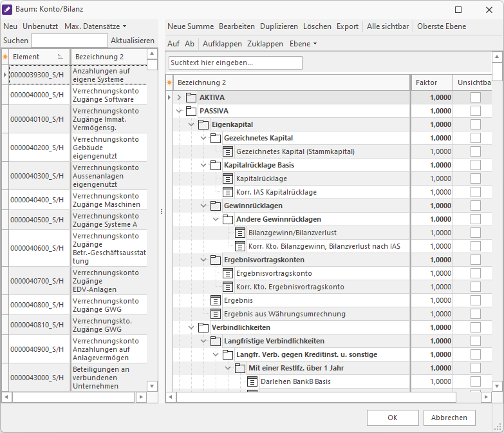This screenshot has height=433, width=504.
Task: Click the account icon for Bilanzgewinn/Bilanzverlust
Action: 240,233
